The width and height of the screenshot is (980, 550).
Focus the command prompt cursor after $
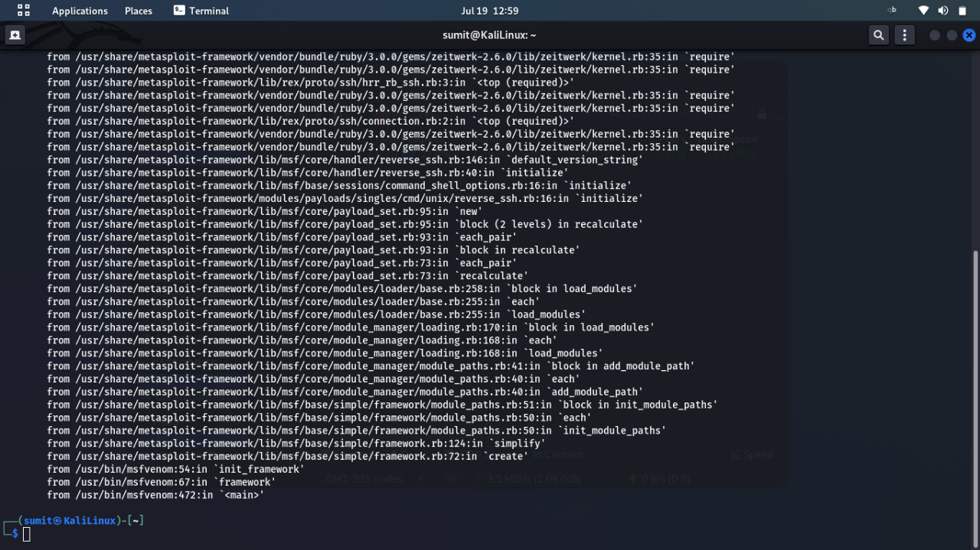27,534
